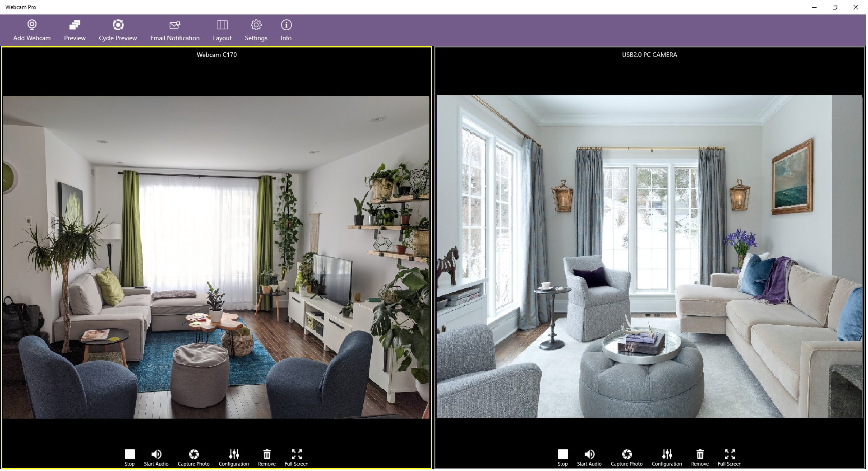Open Configuration for USB2.0 PC CAMERA
The height and width of the screenshot is (471, 868).
[x=666, y=456]
